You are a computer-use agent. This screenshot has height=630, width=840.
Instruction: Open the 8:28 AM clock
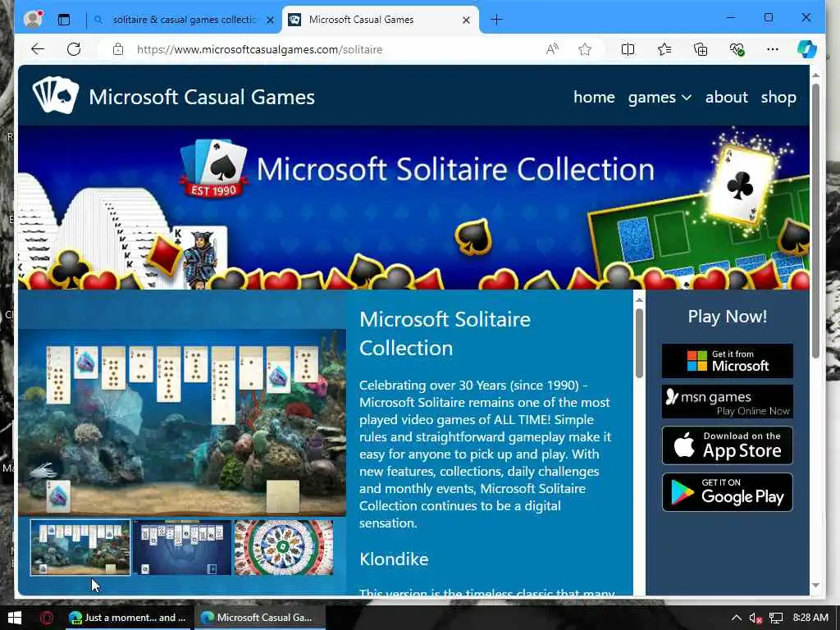810,618
